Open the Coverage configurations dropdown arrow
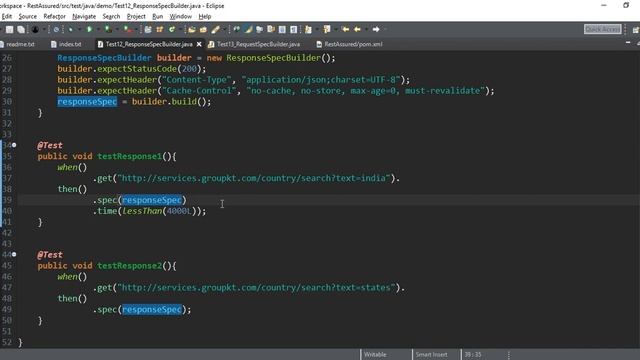The height and width of the screenshot is (360, 640). (x=117, y=29)
